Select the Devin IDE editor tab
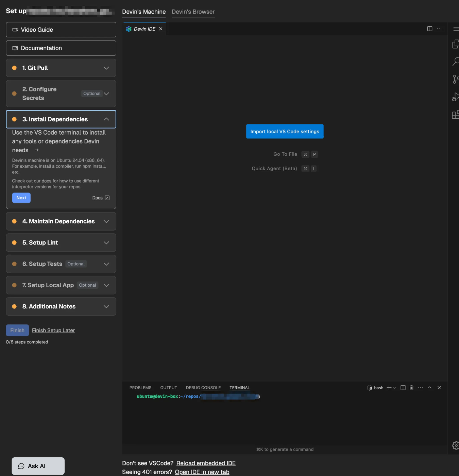459x476 pixels. pos(144,29)
